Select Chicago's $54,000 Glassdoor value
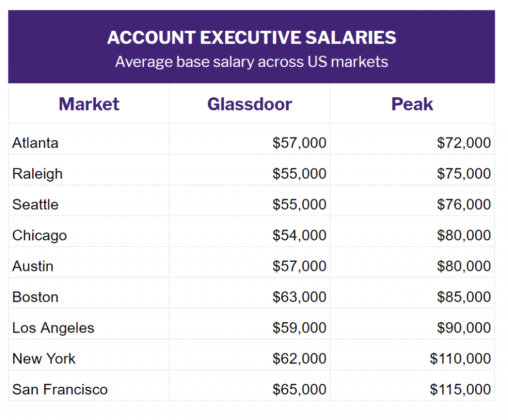The image size is (508, 420). (x=299, y=235)
